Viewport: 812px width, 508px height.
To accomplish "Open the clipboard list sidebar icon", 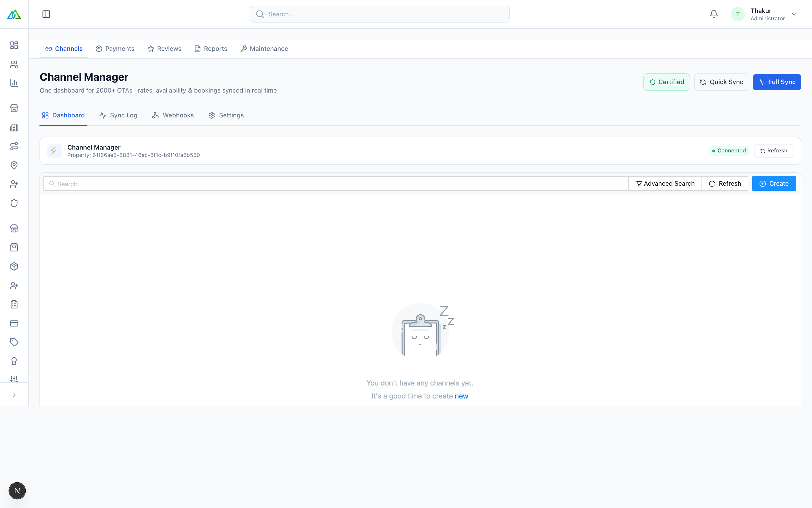I will (x=14, y=305).
